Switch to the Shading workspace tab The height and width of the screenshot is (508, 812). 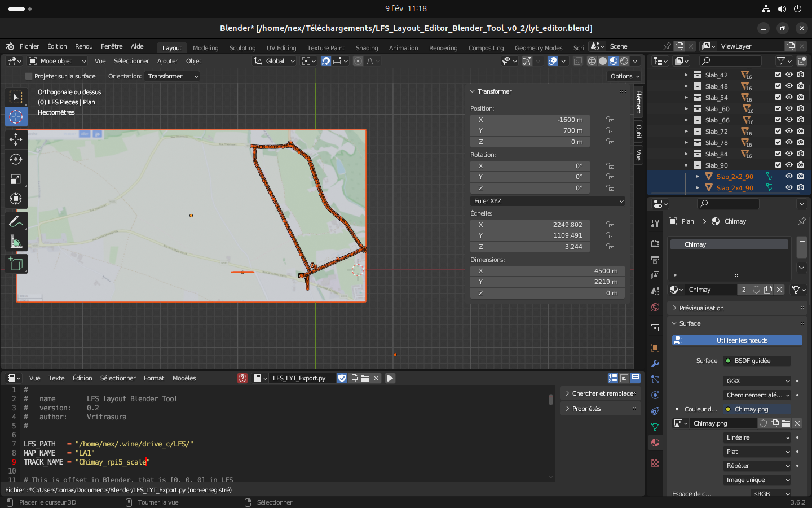[367, 48]
